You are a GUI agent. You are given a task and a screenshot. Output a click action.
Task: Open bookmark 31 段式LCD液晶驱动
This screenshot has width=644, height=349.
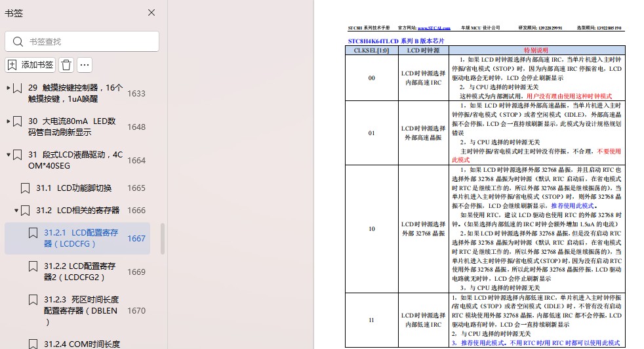click(x=75, y=160)
